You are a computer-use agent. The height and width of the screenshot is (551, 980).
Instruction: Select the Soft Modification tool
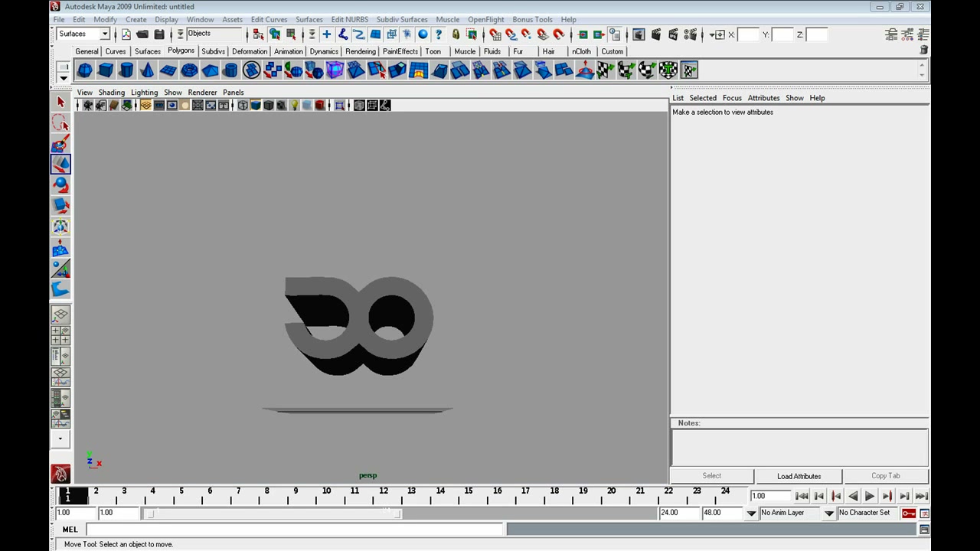[60, 248]
